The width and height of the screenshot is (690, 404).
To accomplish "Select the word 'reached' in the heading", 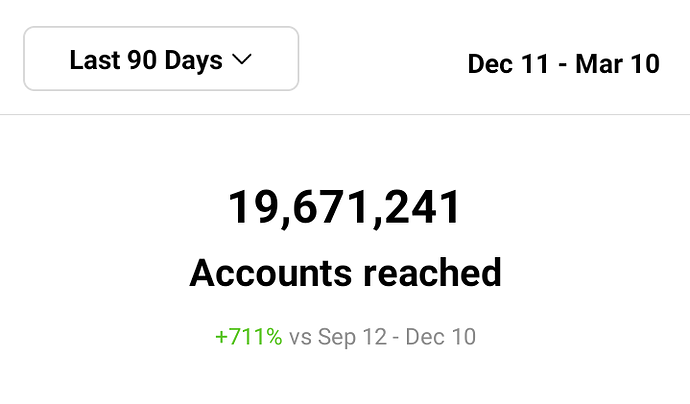I will click(433, 273).
